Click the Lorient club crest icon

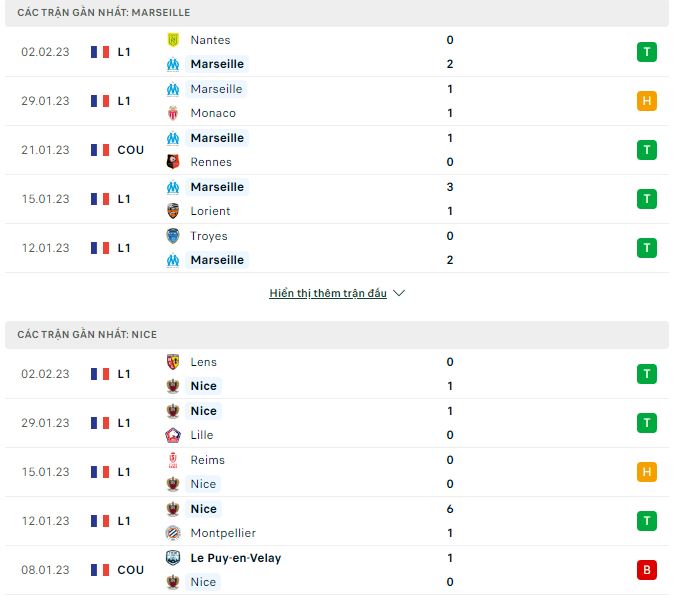173,211
